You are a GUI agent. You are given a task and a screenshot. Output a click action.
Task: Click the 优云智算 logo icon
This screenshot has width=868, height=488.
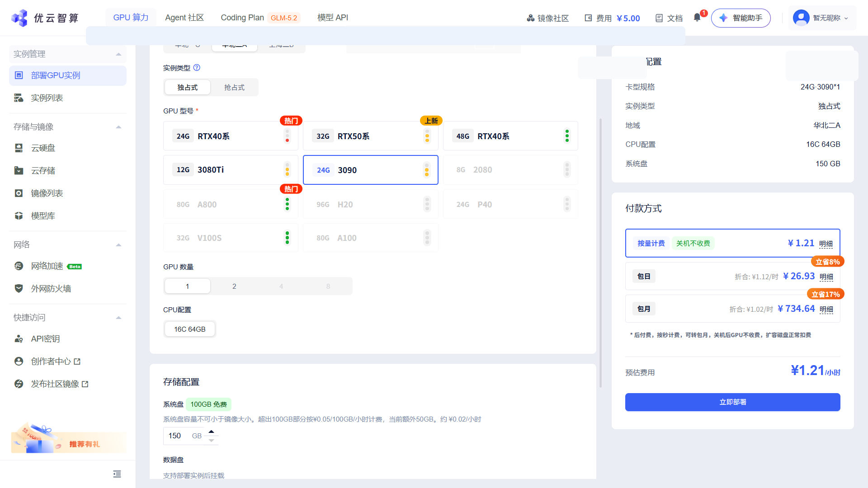[19, 18]
